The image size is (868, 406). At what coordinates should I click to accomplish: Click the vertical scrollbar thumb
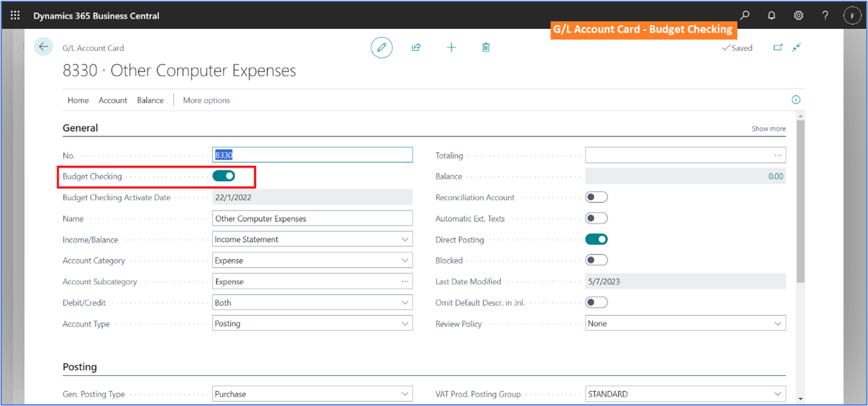(x=800, y=201)
